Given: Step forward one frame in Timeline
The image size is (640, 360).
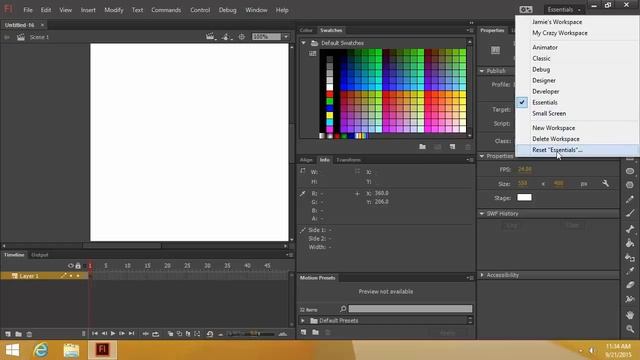Looking at the screenshot, I should click(122, 333).
